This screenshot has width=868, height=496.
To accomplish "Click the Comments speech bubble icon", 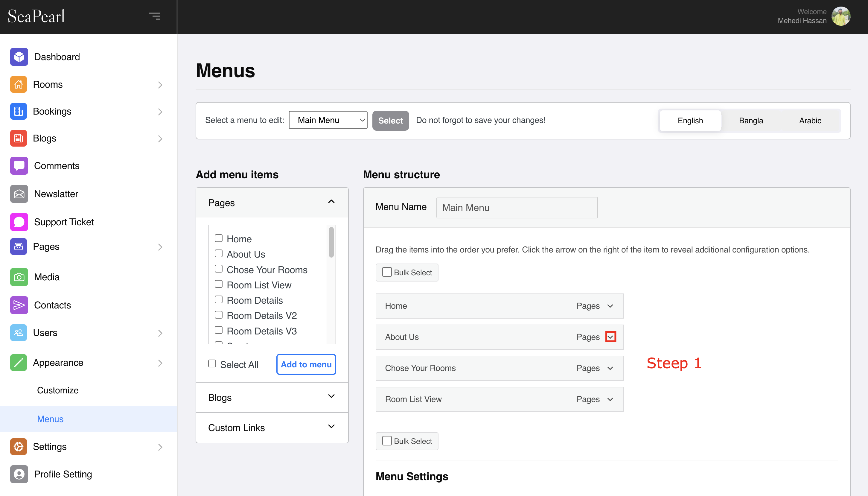I will pyautogui.click(x=19, y=166).
